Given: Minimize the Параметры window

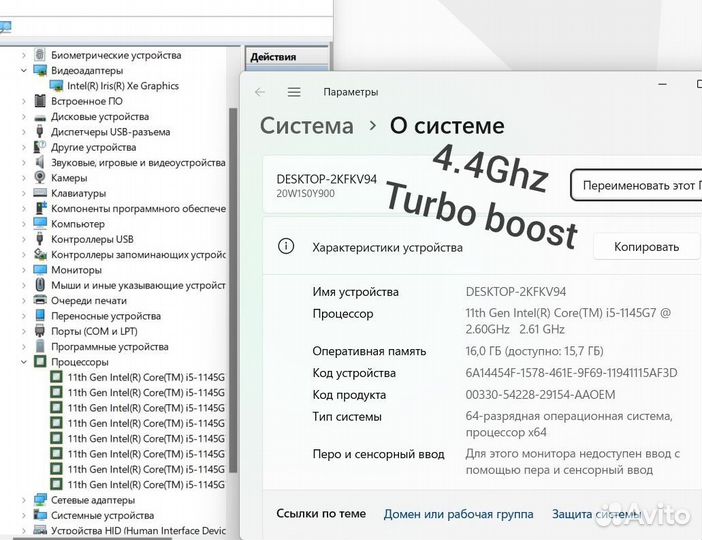Looking at the screenshot, I should coord(663,84).
